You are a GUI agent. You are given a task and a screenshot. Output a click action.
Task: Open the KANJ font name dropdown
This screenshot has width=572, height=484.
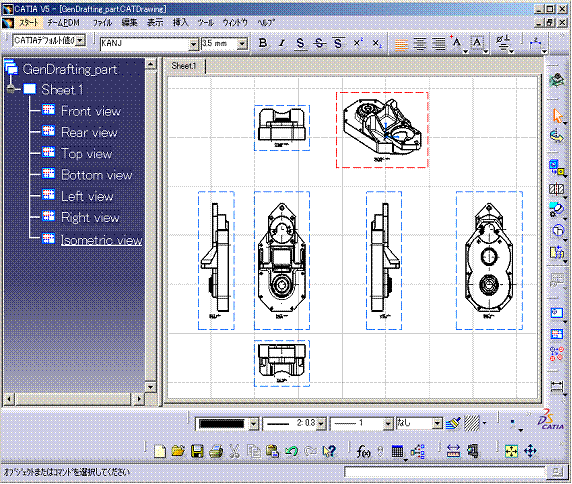coord(193,44)
